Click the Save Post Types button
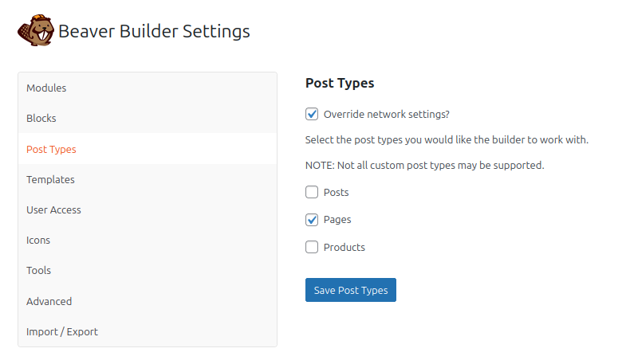Screen dimensions: 622x364 (x=351, y=290)
